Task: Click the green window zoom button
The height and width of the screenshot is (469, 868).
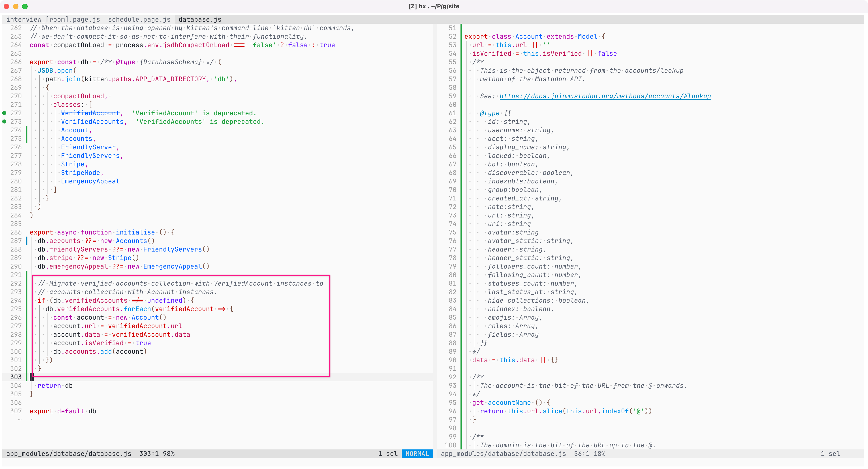Action: tap(25, 6)
